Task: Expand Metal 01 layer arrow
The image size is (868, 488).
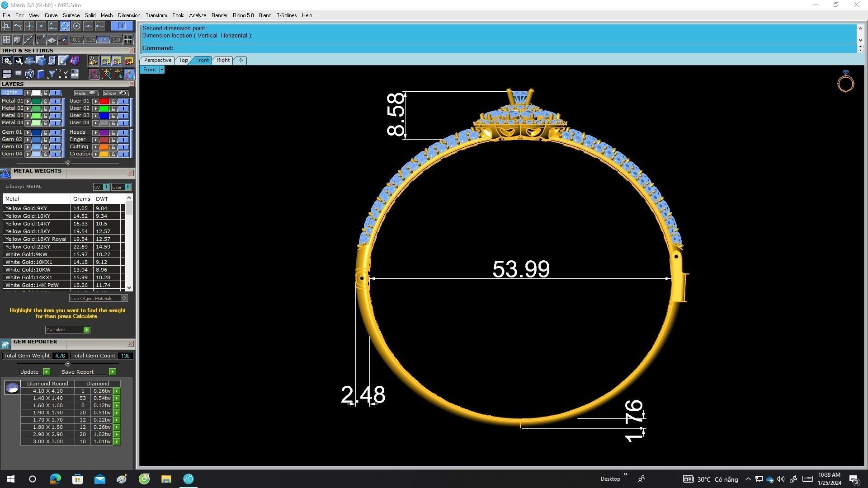Action: tap(28, 101)
